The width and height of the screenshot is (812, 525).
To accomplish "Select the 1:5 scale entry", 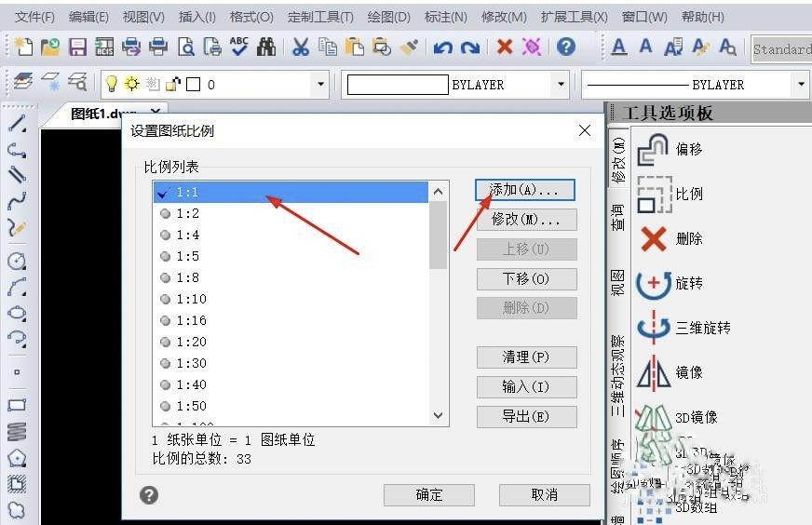I will pyautogui.click(x=291, y=256).
